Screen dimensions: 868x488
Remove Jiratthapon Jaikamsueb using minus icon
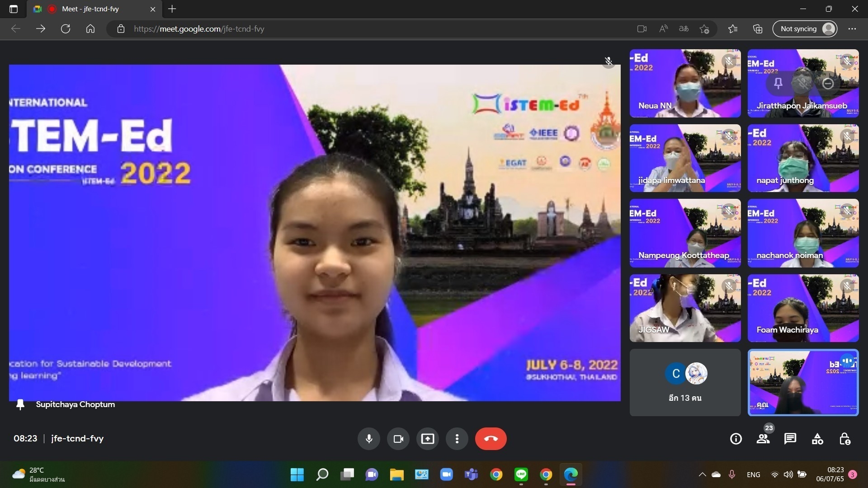[x=828, y=83]
